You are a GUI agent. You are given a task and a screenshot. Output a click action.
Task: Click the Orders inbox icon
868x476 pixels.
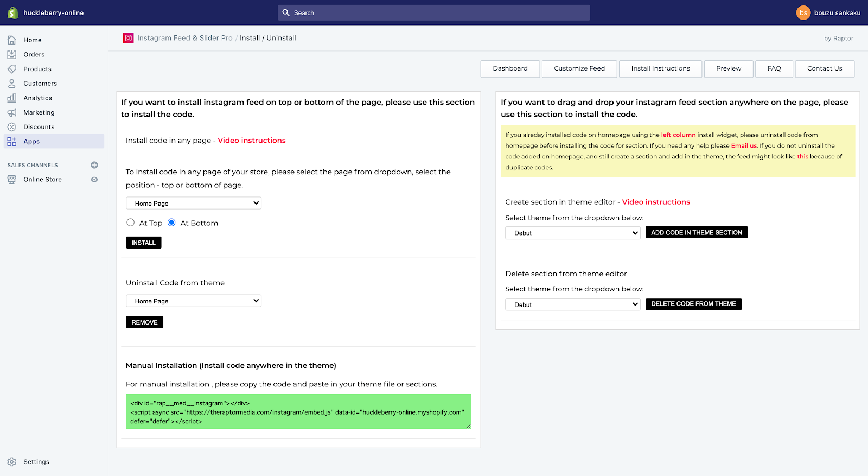(12, 54)
